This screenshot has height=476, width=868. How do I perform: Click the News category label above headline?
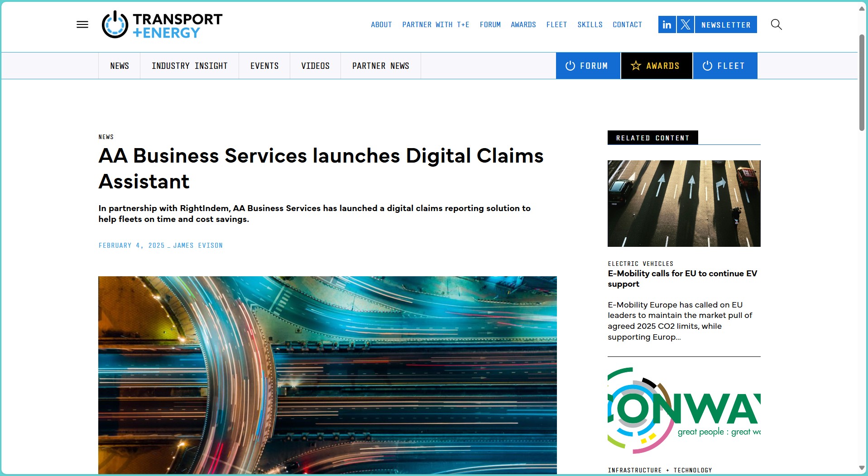[x=106, y=137]
